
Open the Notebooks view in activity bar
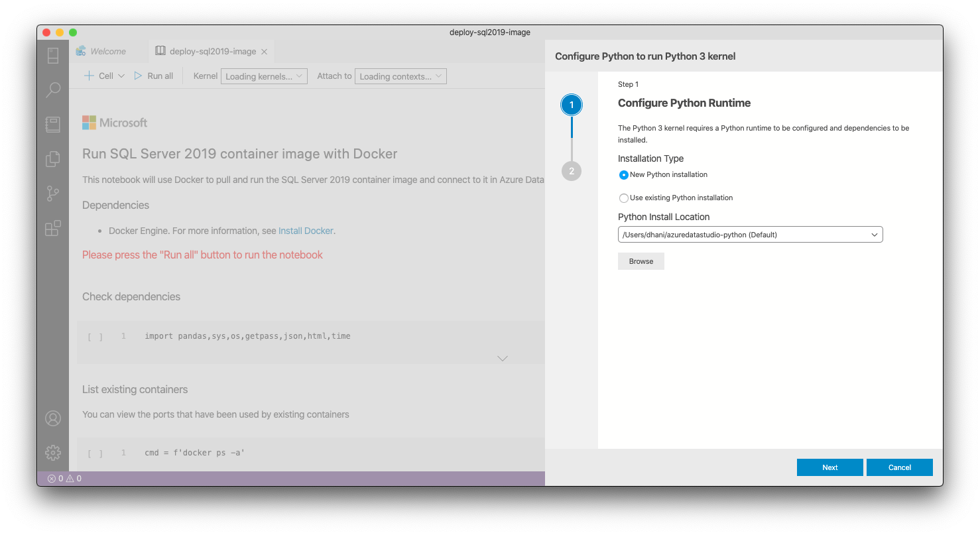[x=53, y=125]
